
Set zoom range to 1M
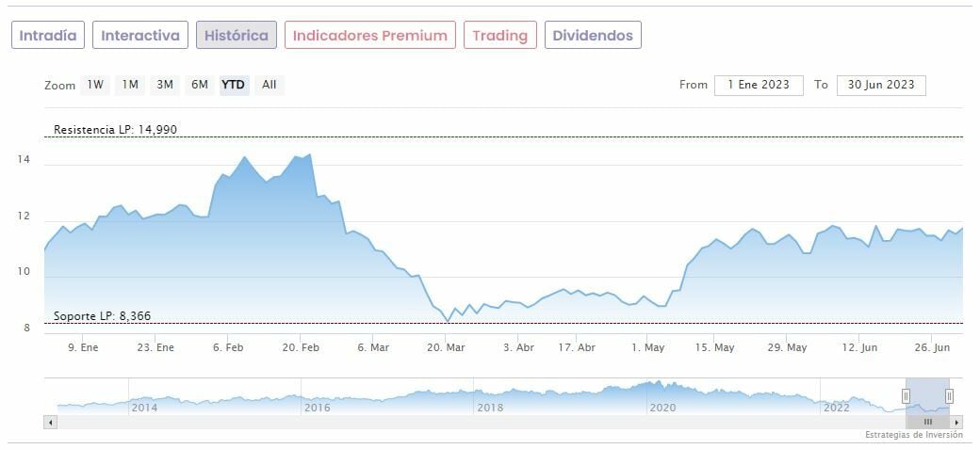tap(130, 85)
